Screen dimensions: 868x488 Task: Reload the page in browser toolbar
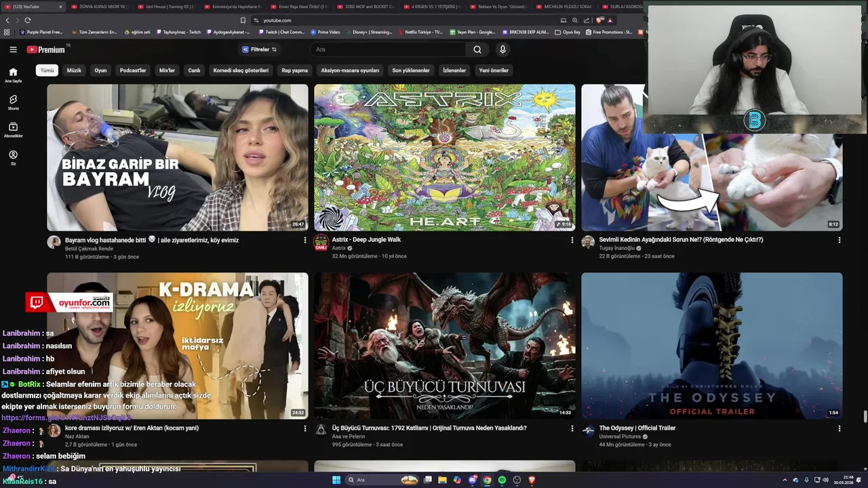(x=28, y=20)
